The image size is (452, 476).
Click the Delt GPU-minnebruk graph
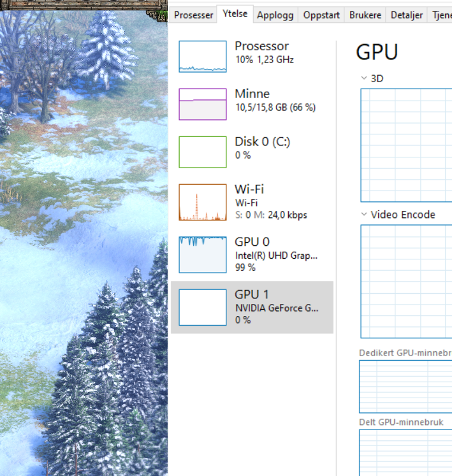[405, 452]
